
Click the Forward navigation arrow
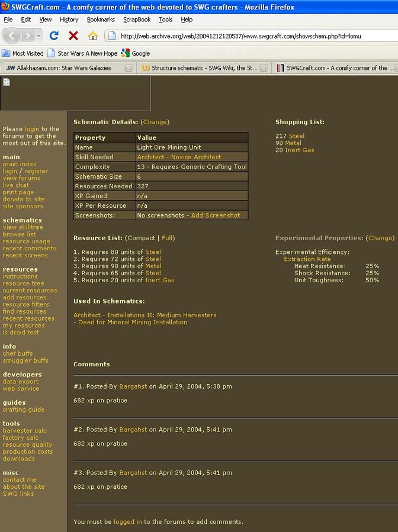(29, 36)
